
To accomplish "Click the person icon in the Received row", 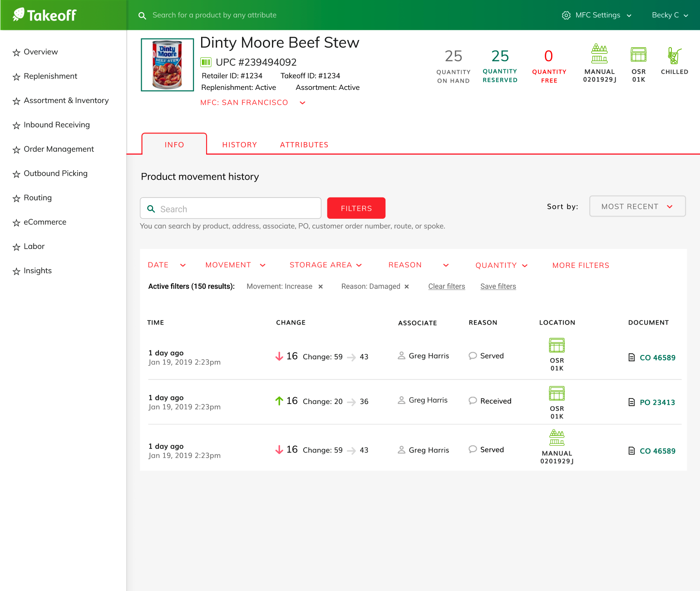I will [401, 400].
